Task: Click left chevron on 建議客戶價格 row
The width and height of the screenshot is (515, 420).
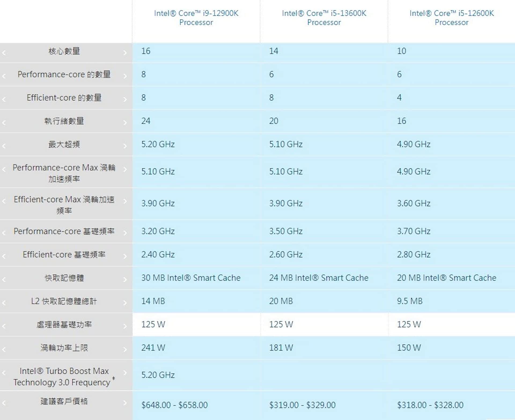Action: click(x=4, y=403)
